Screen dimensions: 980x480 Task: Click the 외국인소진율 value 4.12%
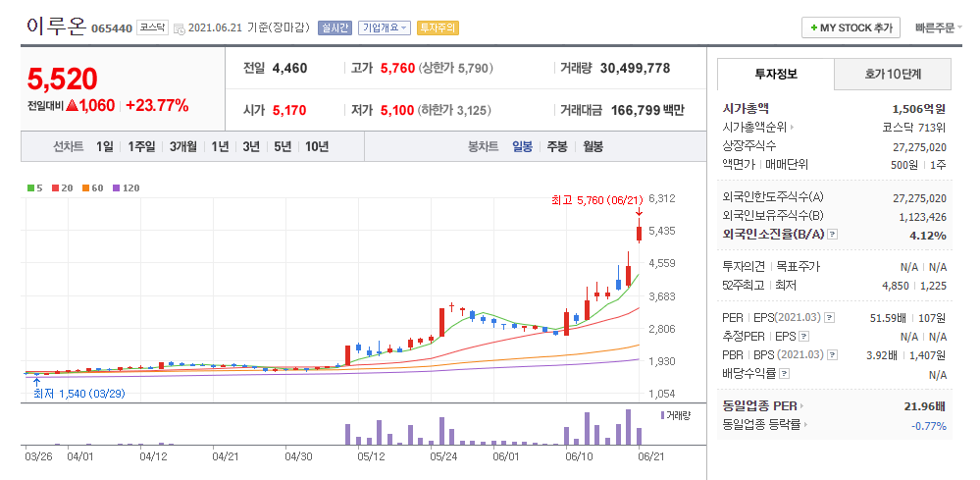point(929,236)
